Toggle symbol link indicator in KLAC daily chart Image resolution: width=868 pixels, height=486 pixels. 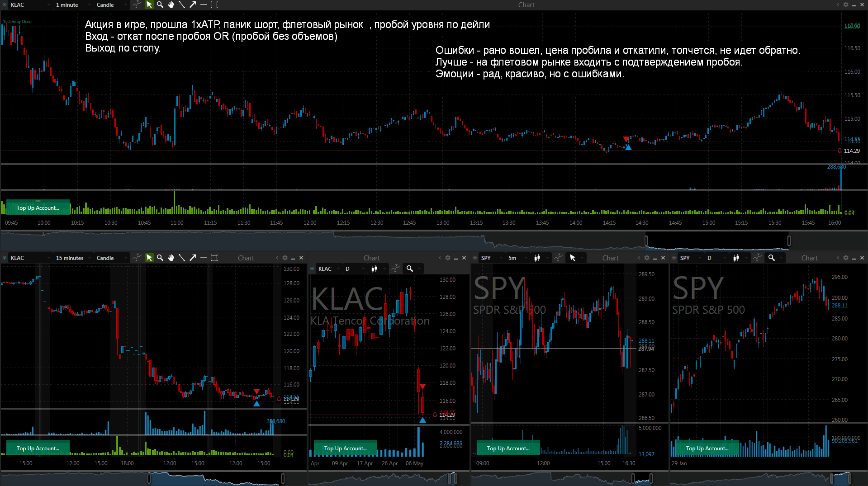[313, 269]
